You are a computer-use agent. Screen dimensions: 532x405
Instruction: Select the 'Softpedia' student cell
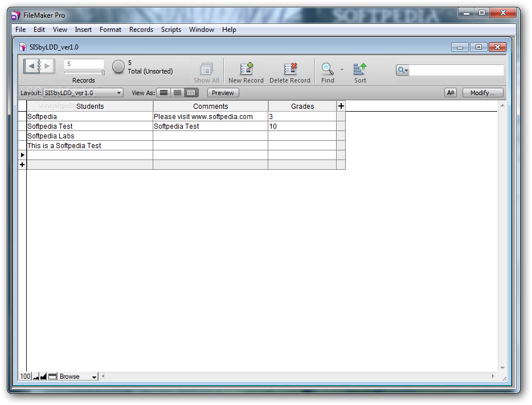[x=90, y=116]
